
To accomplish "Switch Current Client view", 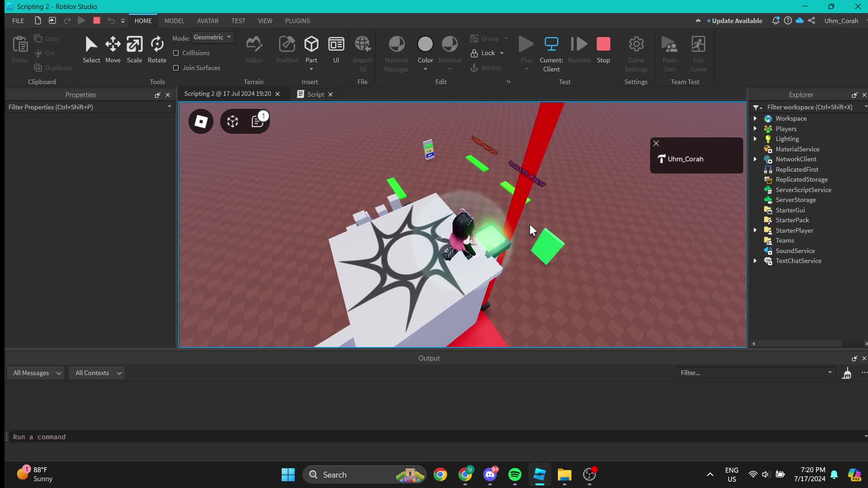I will pos(551,53).
